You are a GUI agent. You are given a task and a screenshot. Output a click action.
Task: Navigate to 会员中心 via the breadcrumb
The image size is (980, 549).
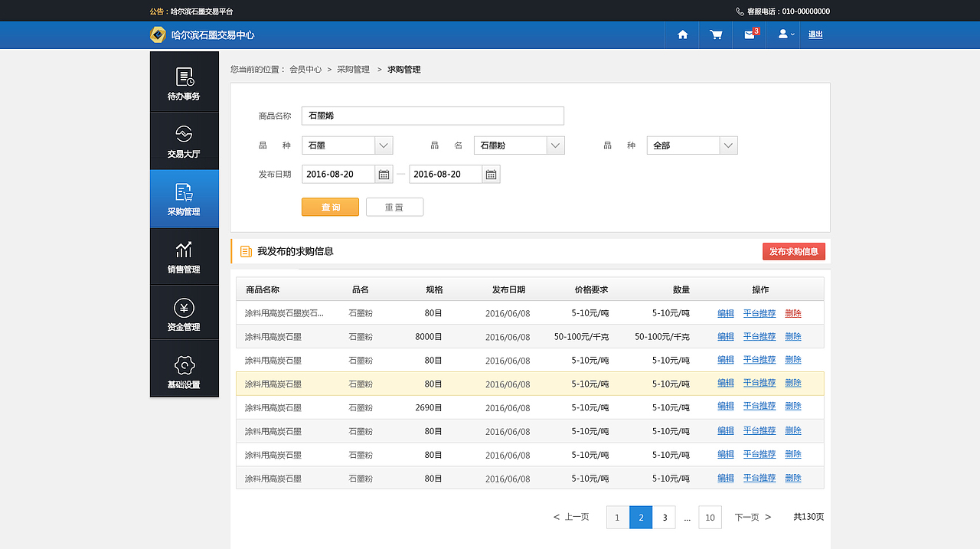[x=306, y=69]
